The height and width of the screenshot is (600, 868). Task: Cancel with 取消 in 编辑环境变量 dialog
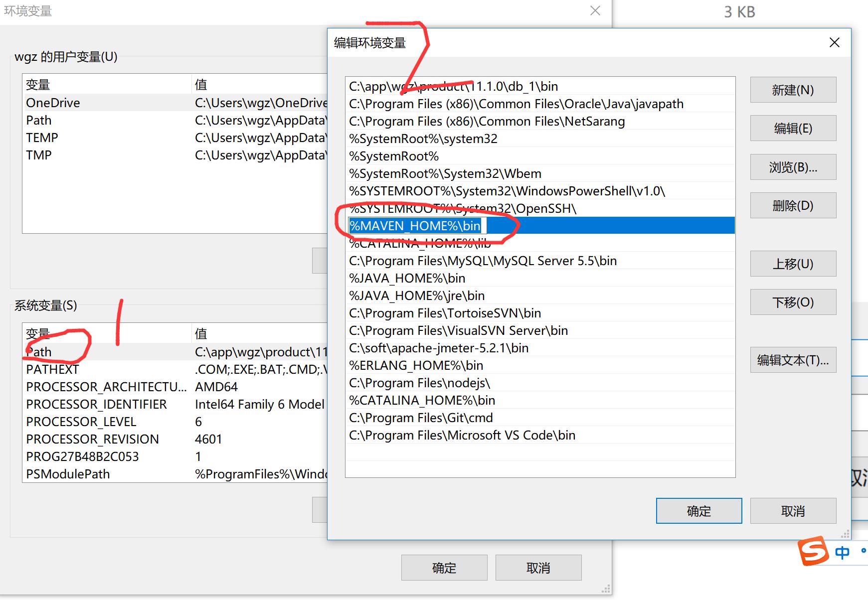[793, 511]
